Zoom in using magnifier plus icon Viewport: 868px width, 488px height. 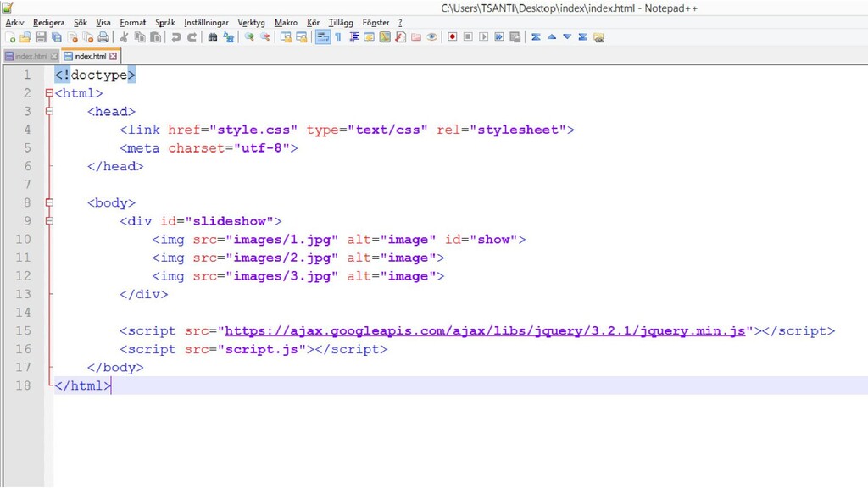pyautogui.click(x=249, y=37)
